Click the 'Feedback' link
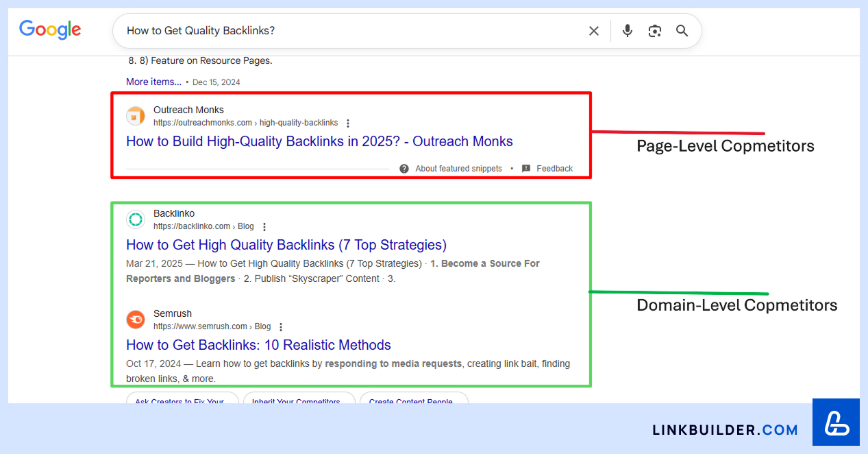The width and height of the screenshot is (868, 454). click(554, 169)
